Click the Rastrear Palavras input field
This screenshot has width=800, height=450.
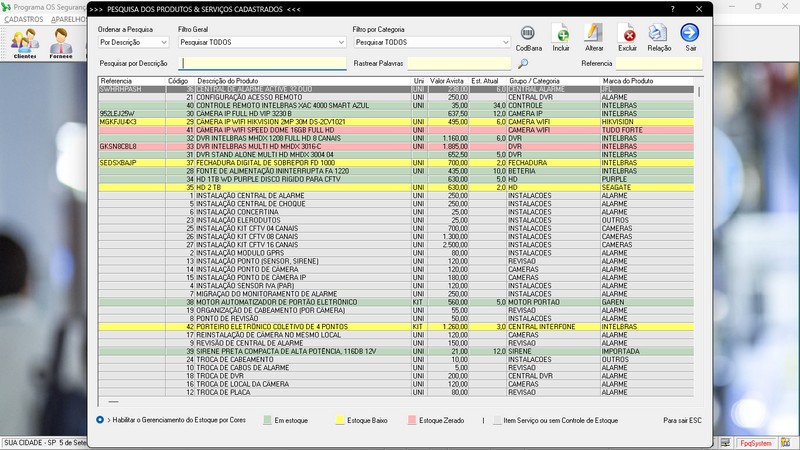(x=459, y=63)
